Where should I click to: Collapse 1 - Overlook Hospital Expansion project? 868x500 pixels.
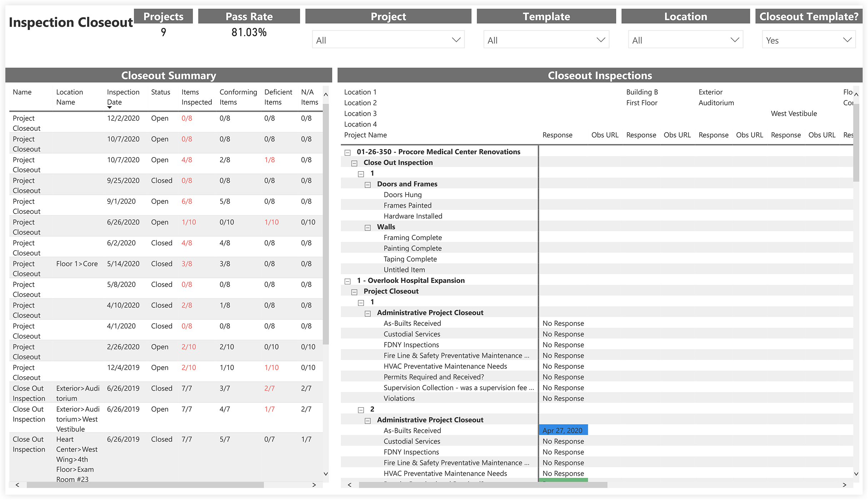point(348,281)
